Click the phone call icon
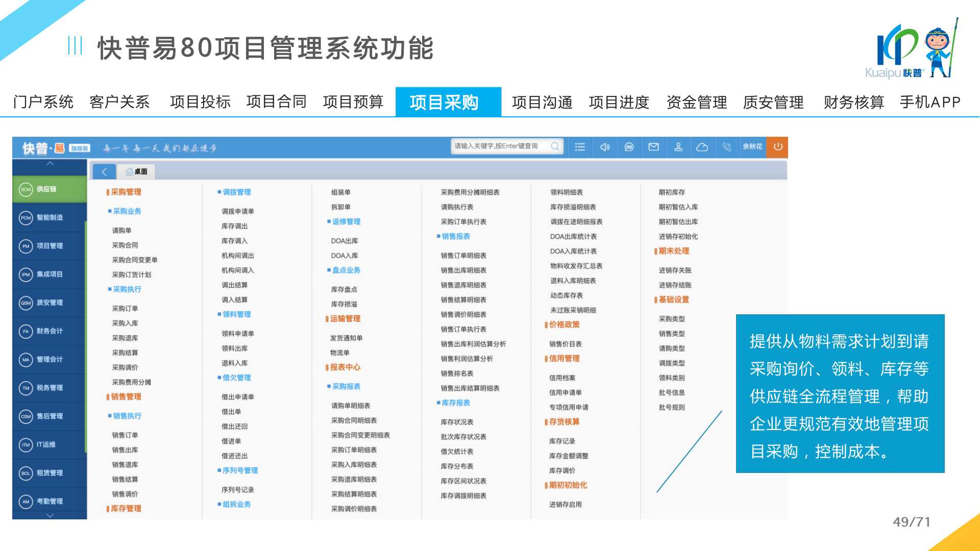This screenshot has height=551, width=980. (x=727, y=147)
